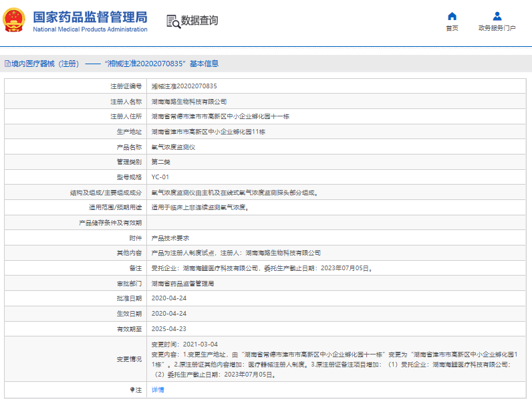Screen dimensions: 532x402
Task: Select management class 第二类
Action: pos(161,162)
